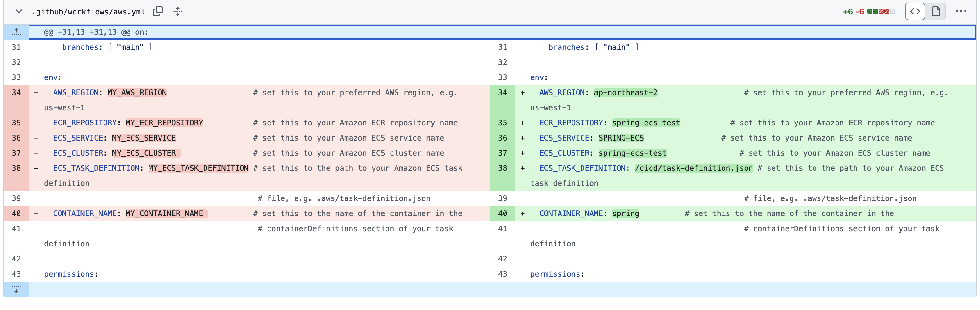This screenshot has height=310, width=980.
Task: Click the expand-context upward arrow in the gutter
Action: [x=16, y=32]
